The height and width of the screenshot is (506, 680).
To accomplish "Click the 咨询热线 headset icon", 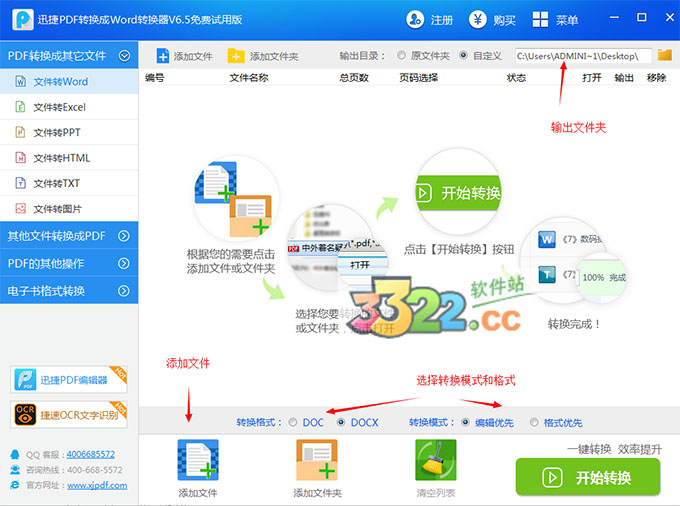I will (x=15, y=470).
